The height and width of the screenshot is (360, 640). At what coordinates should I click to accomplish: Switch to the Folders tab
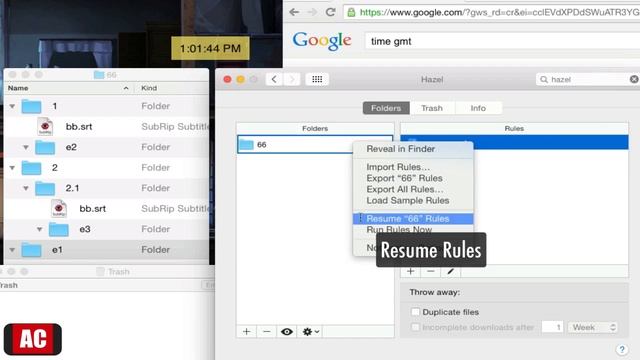386,108
